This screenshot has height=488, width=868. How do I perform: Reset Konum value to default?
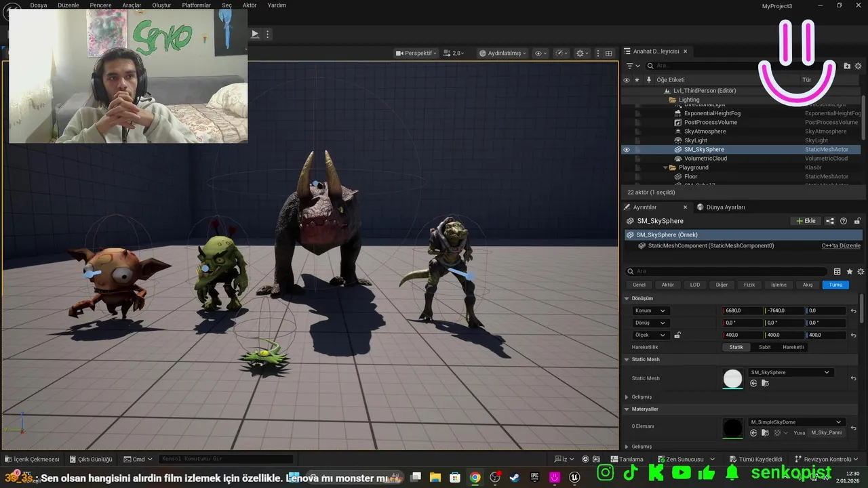[x=853, y=311]
